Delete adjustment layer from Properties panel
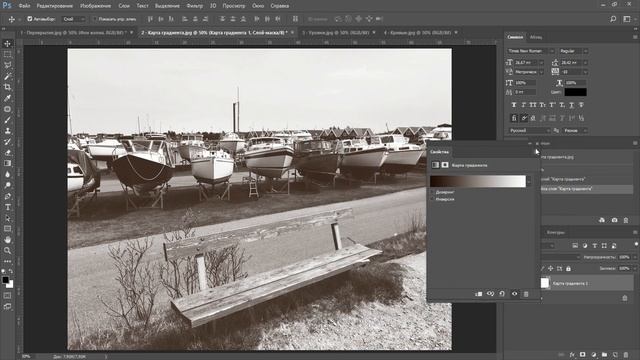 (x=526, y=294)
